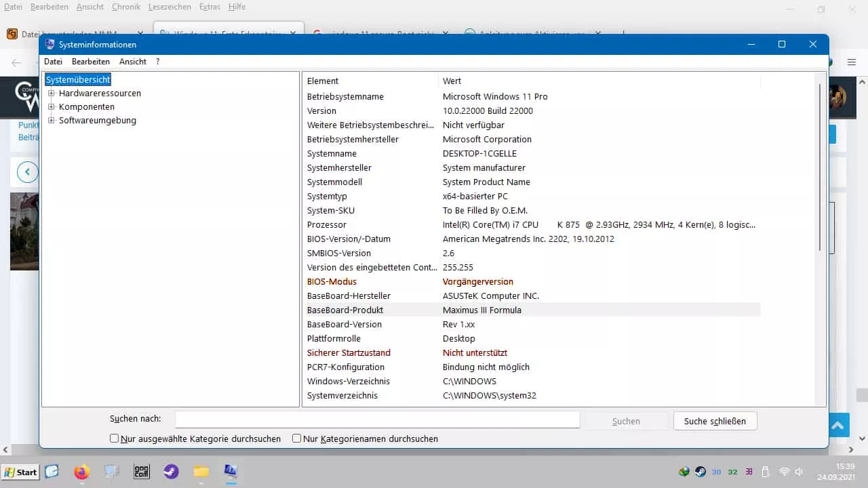Open Firefox Lesezeichen menu

point(170,7)
